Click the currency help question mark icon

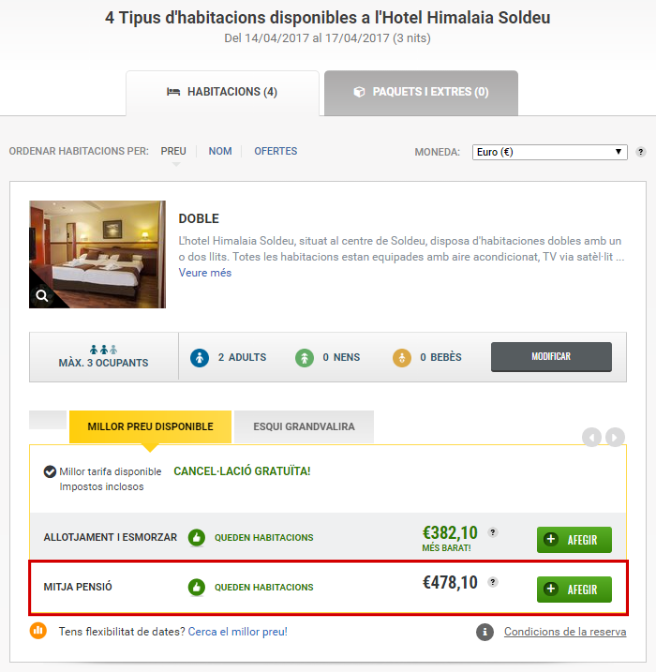pos(640,152)
